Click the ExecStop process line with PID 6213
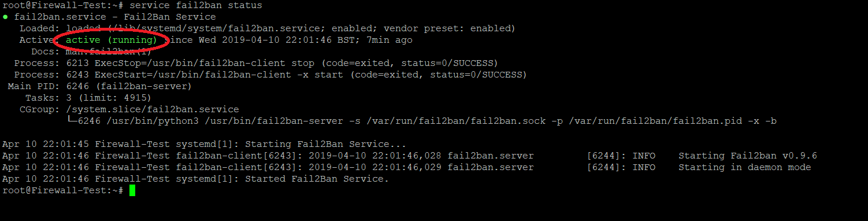The height and width of the screenshot is (221, 868). pos(256,64)
